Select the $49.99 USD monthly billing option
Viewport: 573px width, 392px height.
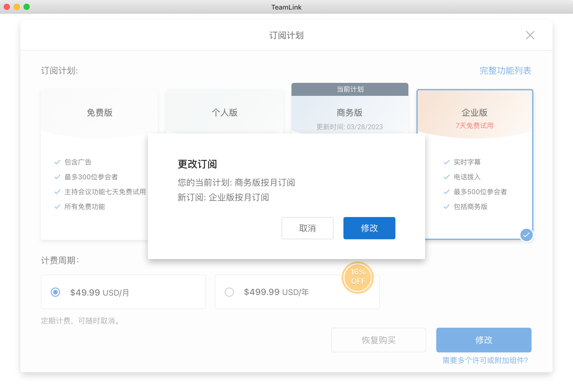coord(55,292)
